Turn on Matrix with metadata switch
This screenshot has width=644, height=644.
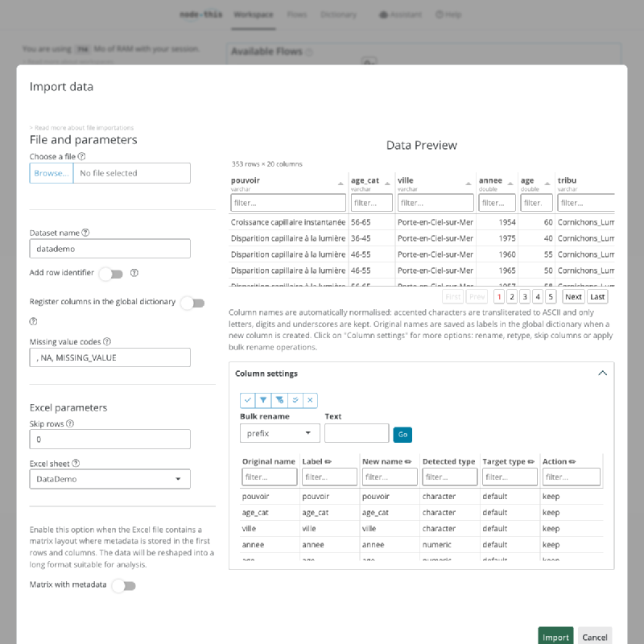(x=124, y=586)
